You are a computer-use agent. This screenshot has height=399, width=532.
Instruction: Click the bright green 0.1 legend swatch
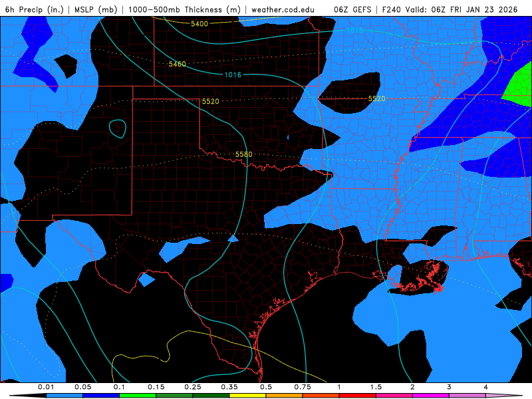point(138,396)
